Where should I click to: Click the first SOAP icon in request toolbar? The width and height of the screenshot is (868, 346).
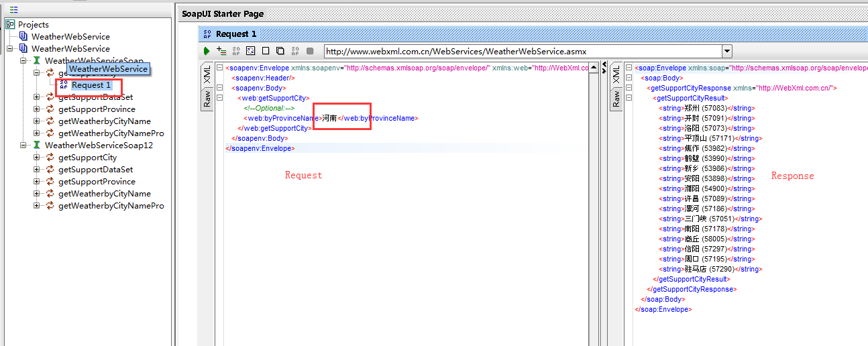[x=236, y=51]
